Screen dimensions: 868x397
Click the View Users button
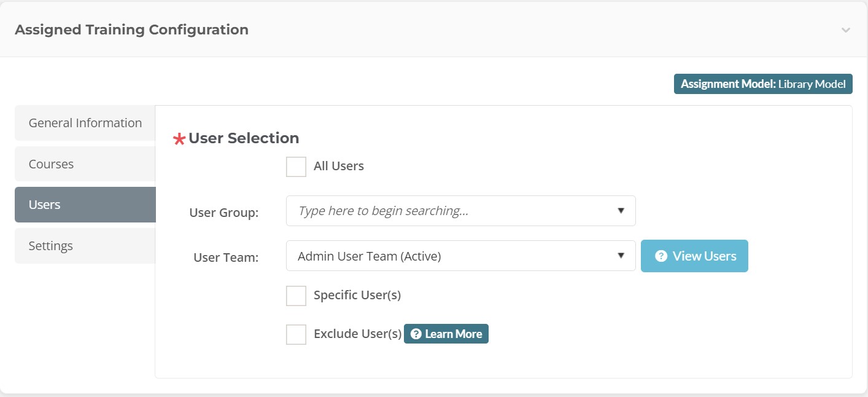(x=694, y=256)
